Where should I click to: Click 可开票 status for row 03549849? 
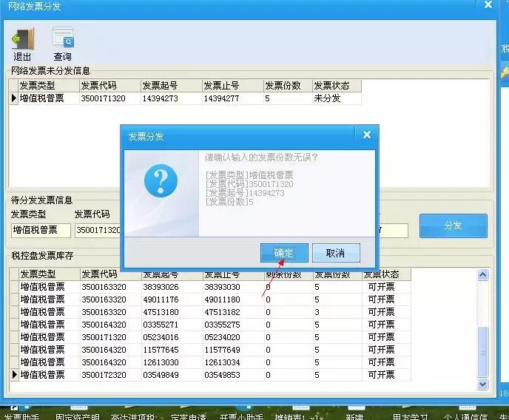(x=387, y=375)
